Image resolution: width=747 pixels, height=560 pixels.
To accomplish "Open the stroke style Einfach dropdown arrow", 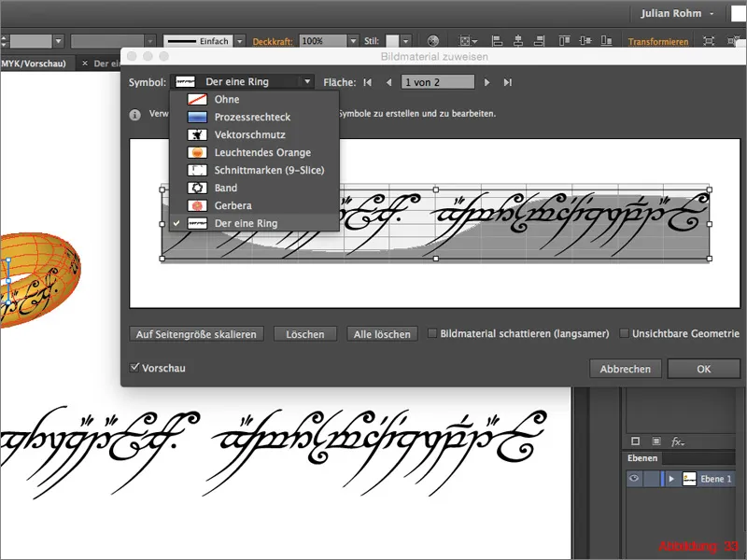I will pyautogui.click(x=240, y=41).
